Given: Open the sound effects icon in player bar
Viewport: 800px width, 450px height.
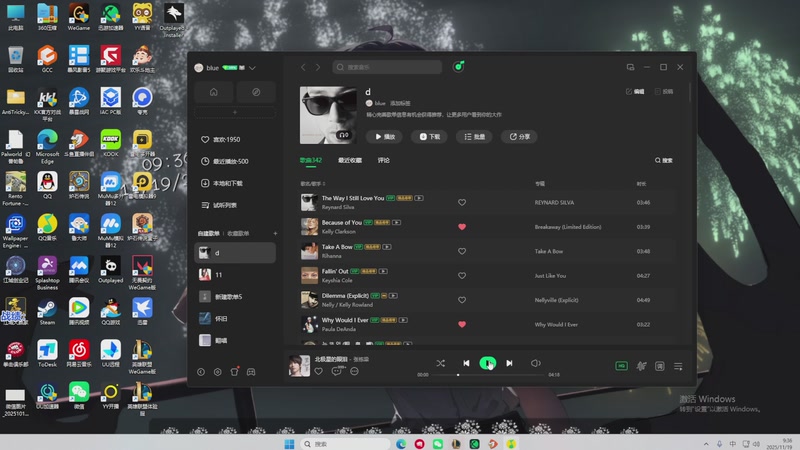Looking at the screenshot, I should click(x=641, y=366).
